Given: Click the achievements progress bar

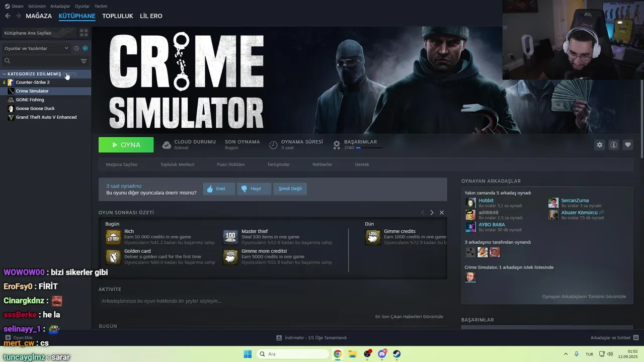Looking at the screenshot, I should [x=369, y=148].
